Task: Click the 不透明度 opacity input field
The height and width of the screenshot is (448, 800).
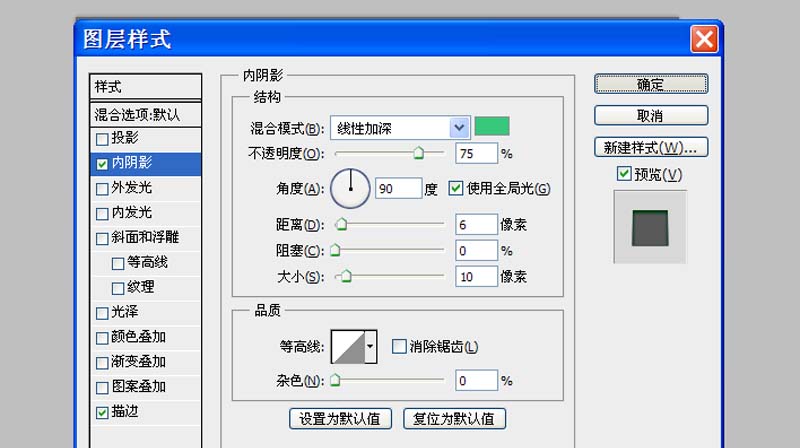Action: click(476, 154)
